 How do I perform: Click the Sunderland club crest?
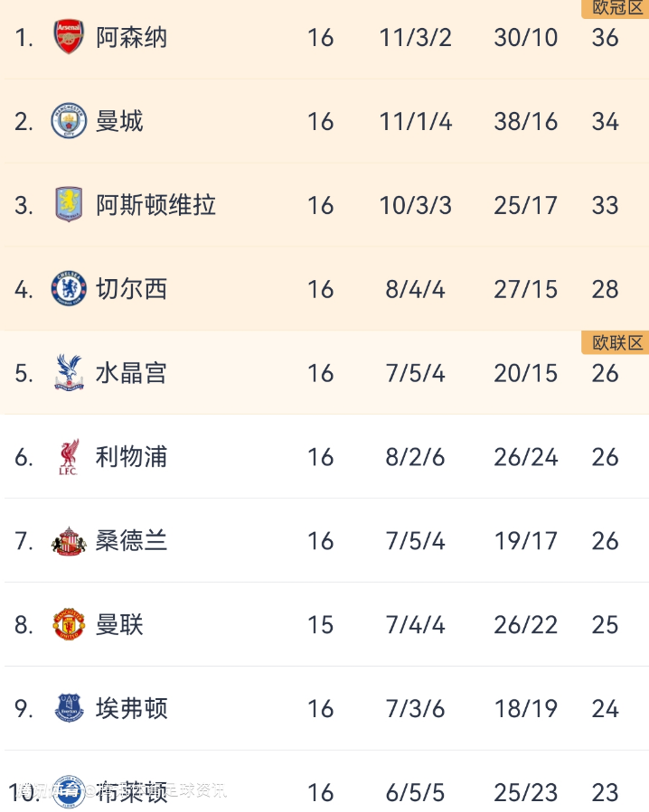pyautogui.click(x=69, y=541)
